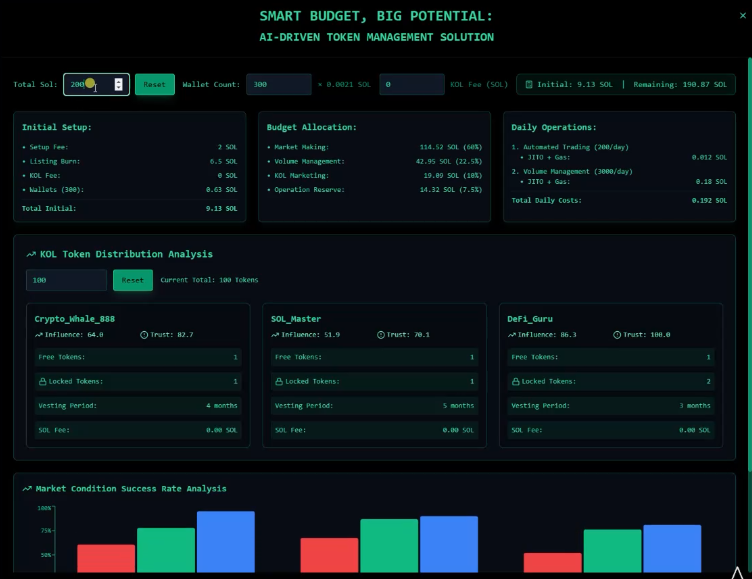Click Crypto_Whale_888 influence trend icon
The image size is (752, 579).
point(39,335)
